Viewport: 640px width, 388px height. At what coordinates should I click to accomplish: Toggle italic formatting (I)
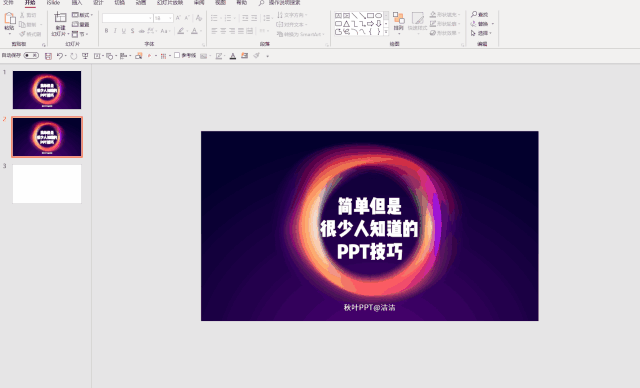coord(115,31)
